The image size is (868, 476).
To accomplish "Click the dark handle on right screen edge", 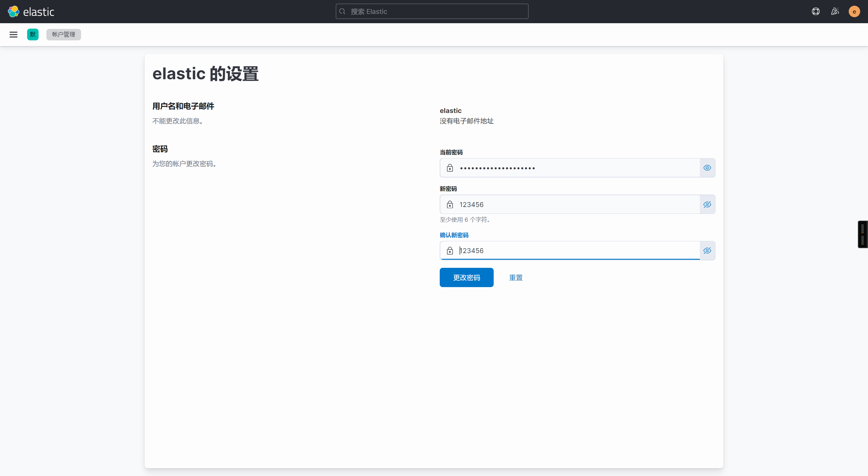I will pyautogui.click(x=863, y=234).
